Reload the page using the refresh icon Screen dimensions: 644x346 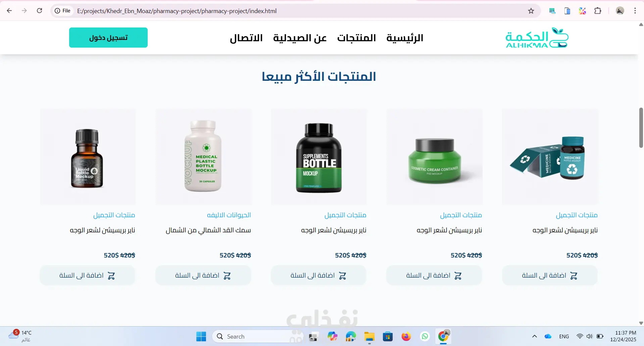click(39, 11)
